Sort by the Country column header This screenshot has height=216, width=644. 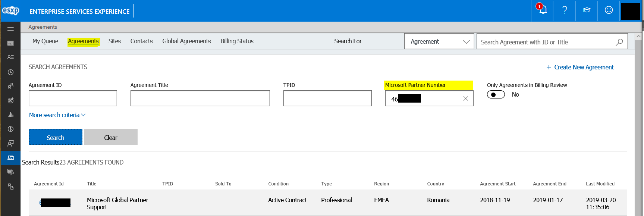(436, 184)
